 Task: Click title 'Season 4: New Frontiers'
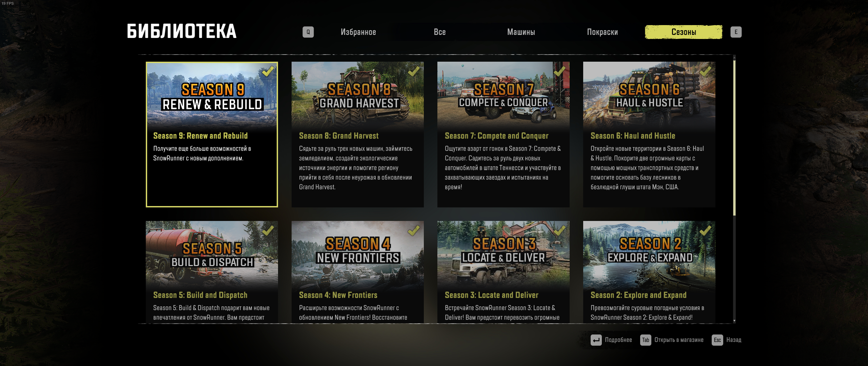pyautogui.click(x=338, y=295)
